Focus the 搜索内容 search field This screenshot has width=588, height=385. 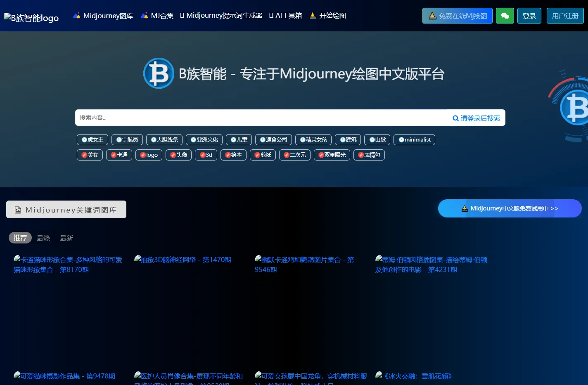(x=261, y=118)
